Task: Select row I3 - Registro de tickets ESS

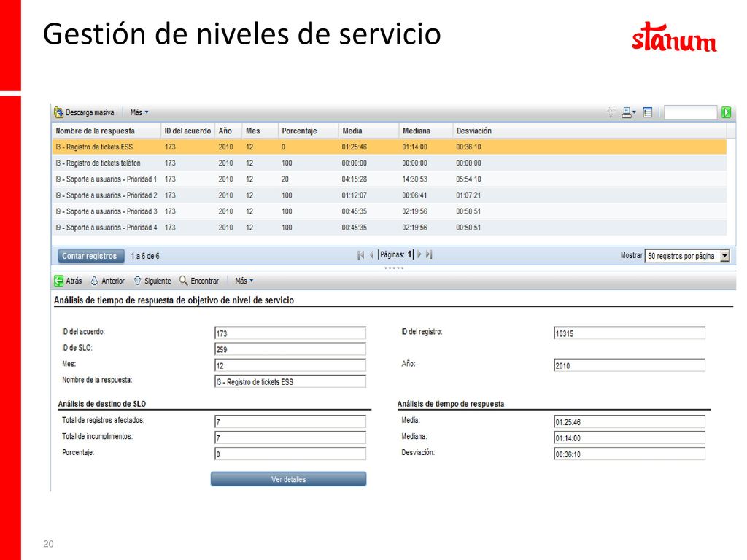Action: pyautogui.click(x=390, y=147)
